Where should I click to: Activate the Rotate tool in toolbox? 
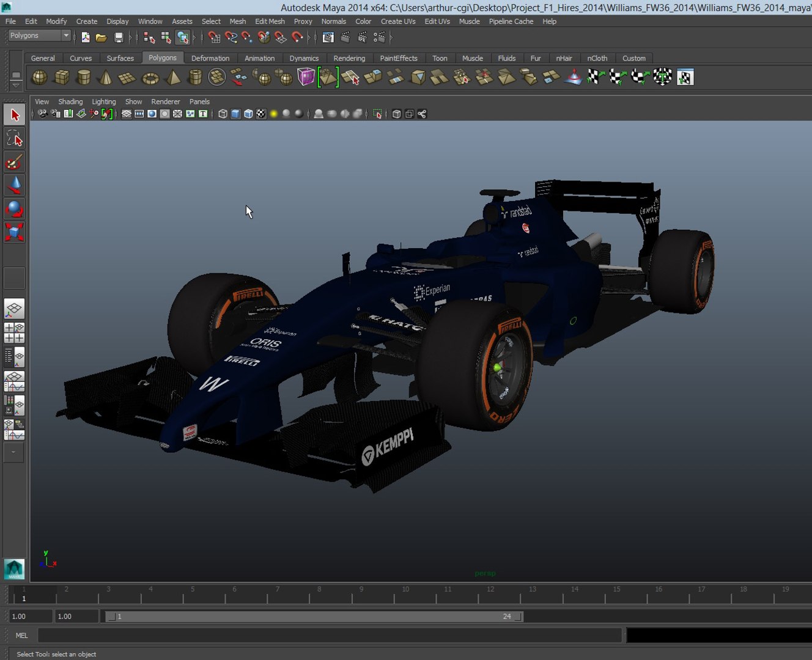(14, 209)
